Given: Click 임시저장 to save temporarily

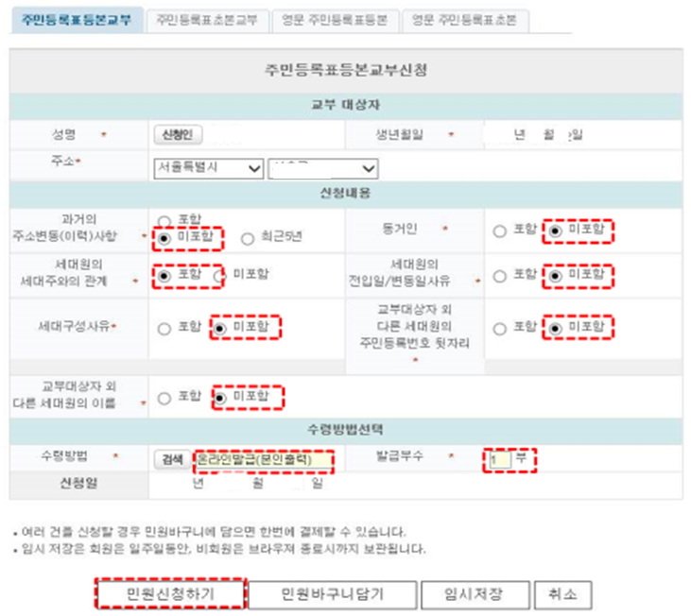Looking at the screenshot, I should (x=474, y=594).
